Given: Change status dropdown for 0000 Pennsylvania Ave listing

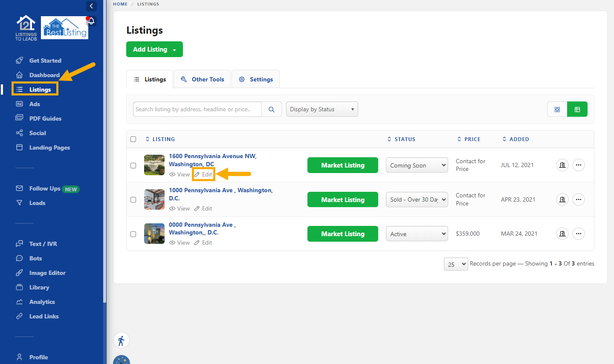Looking at the screenshot, I should 417,234.
